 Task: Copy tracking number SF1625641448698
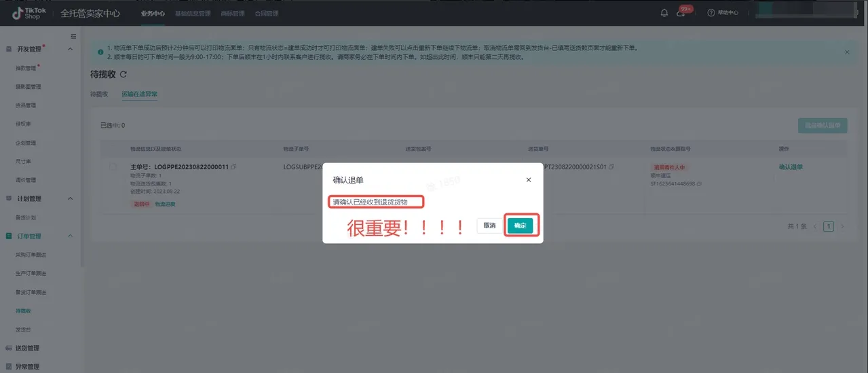pos(699,183)
